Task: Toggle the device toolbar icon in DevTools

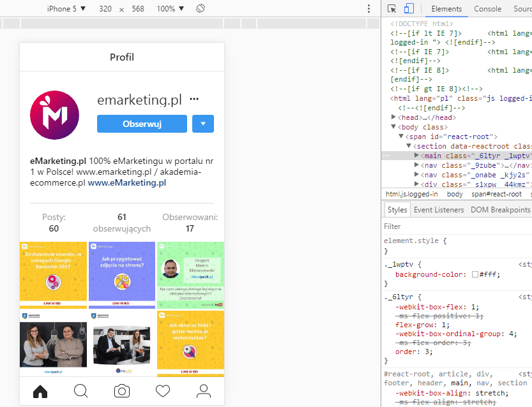Action: [x=409, y=9]
